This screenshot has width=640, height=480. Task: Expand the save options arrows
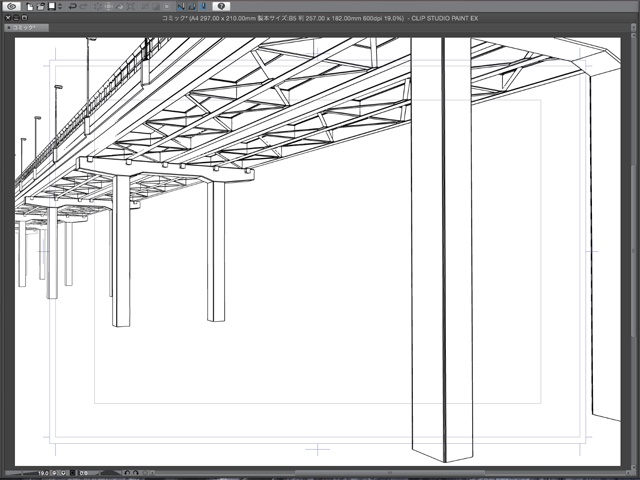60,7
